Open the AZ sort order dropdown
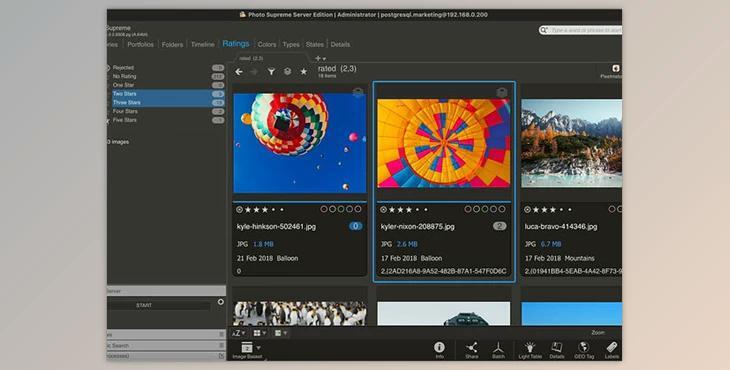The height and width of the screenshot is (370, 730). pyautogui.click(x=239, y=333)
